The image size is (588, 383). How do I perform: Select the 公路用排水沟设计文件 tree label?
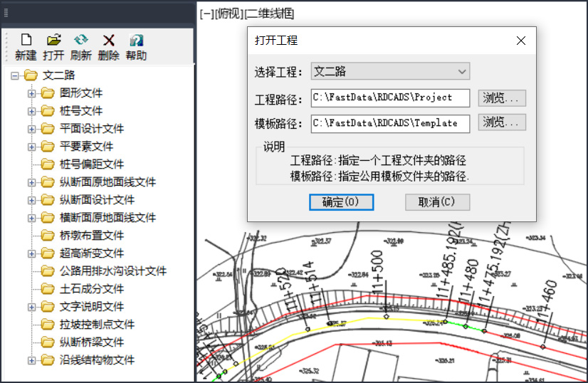point(113,271)
